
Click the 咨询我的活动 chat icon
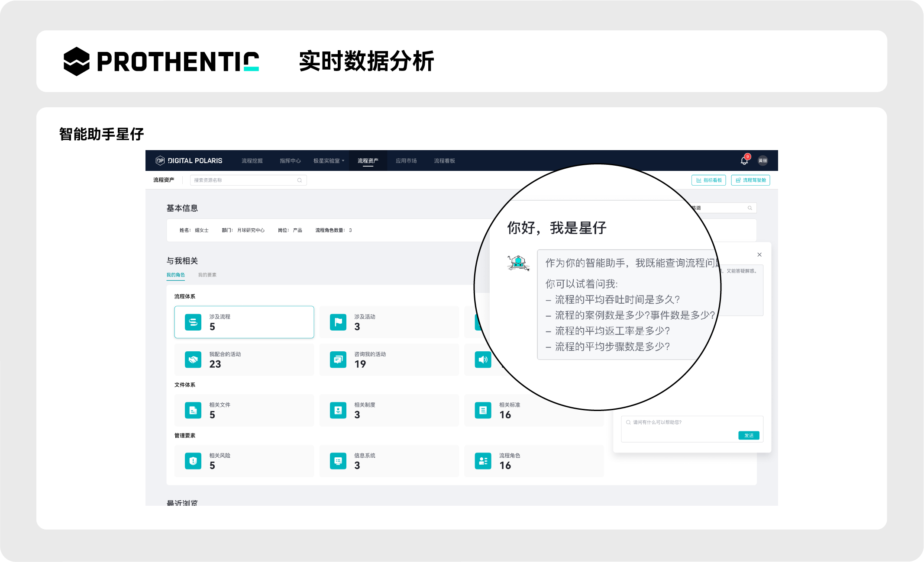click(338, 360)
